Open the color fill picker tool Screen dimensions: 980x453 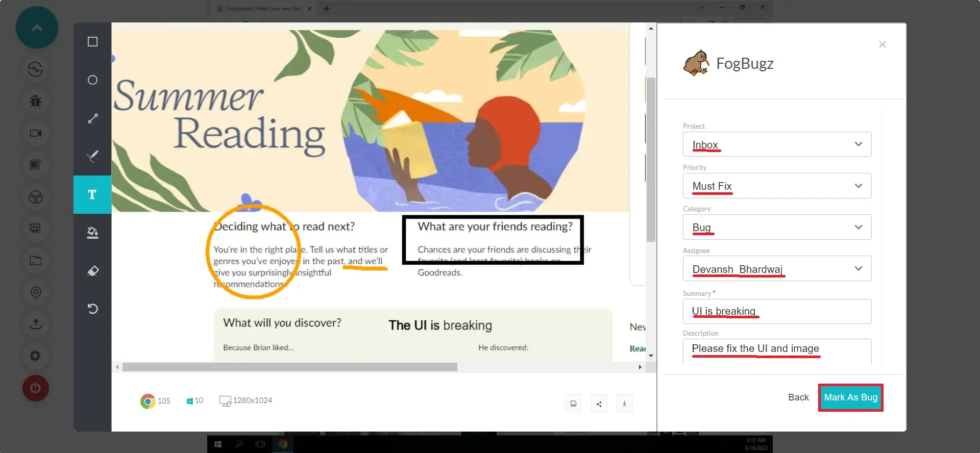pos(92,233)
